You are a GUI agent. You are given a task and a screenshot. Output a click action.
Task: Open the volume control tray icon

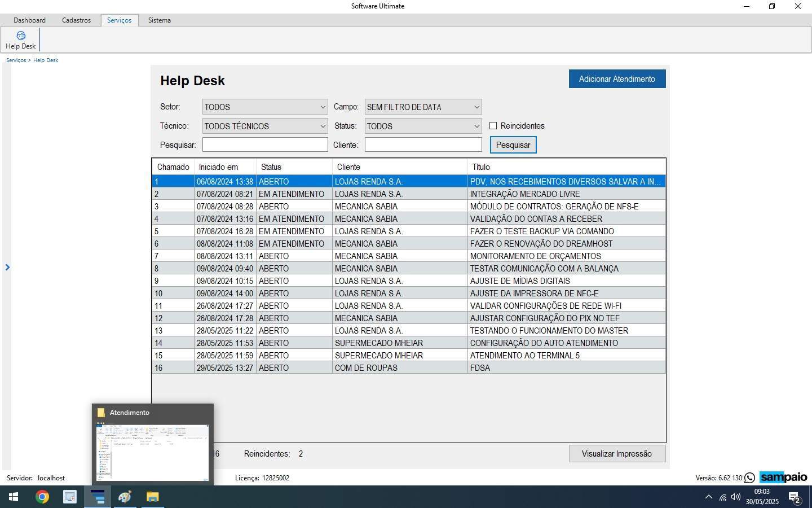pyautogui.click(x=736, y=497)
